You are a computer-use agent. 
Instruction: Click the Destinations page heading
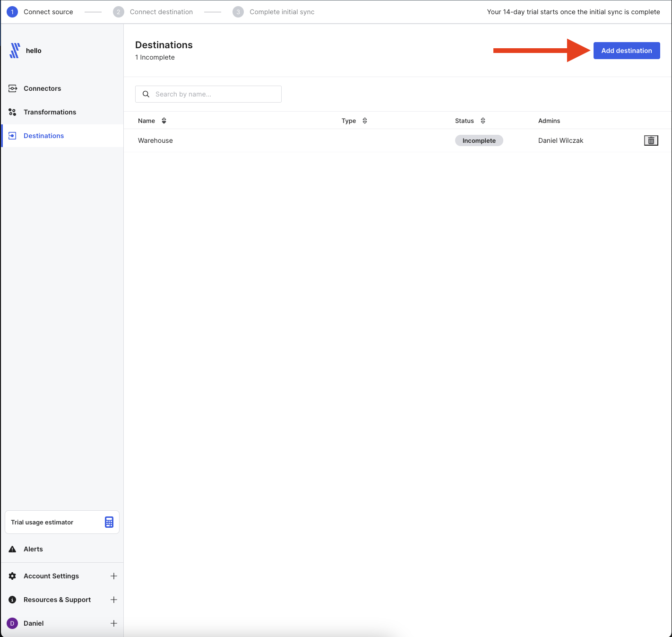point(164,45)
